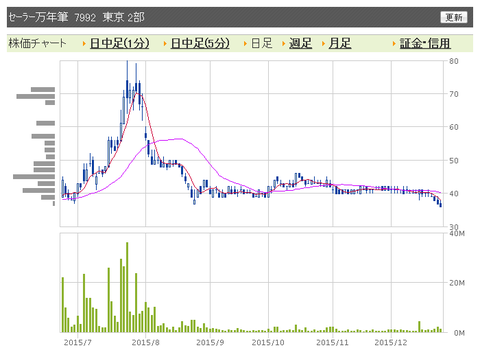The image size is (480, 361).
Task: Click the 2015/9 date axis label
Action: click(x=210, y=342)
